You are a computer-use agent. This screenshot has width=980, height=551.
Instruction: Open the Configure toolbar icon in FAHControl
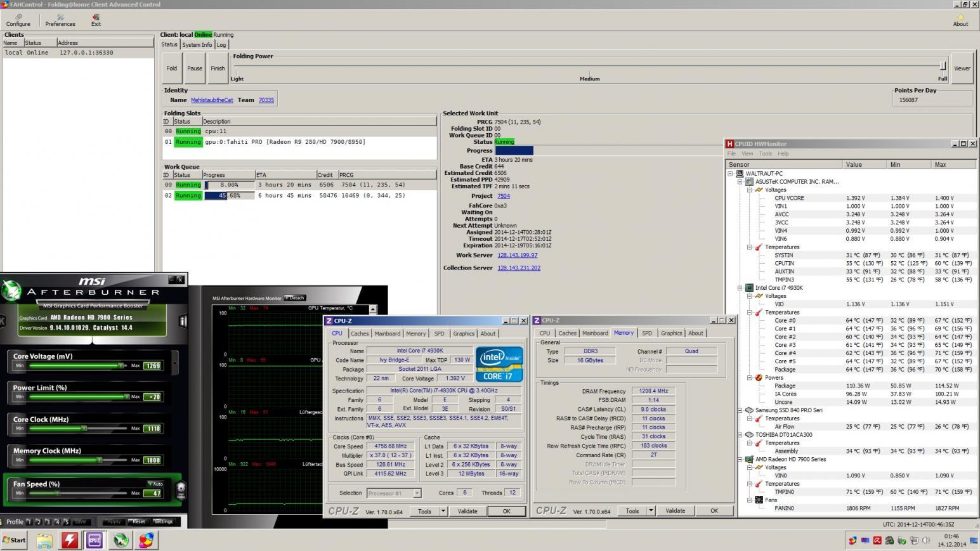coord(18,20)
